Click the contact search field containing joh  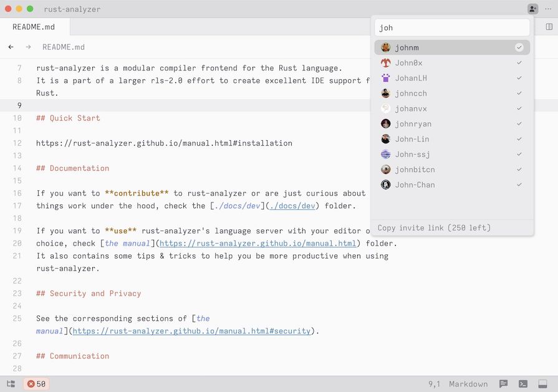pos(451,27)
